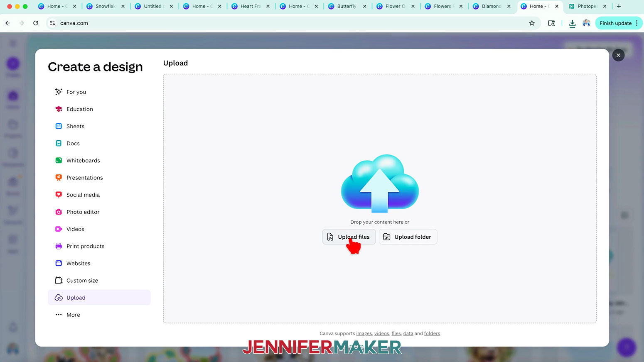Image resolution: width=644 pixels, height=362 pixels.
Task: Switch to the Untitled tab
Action: click(154, 6)
